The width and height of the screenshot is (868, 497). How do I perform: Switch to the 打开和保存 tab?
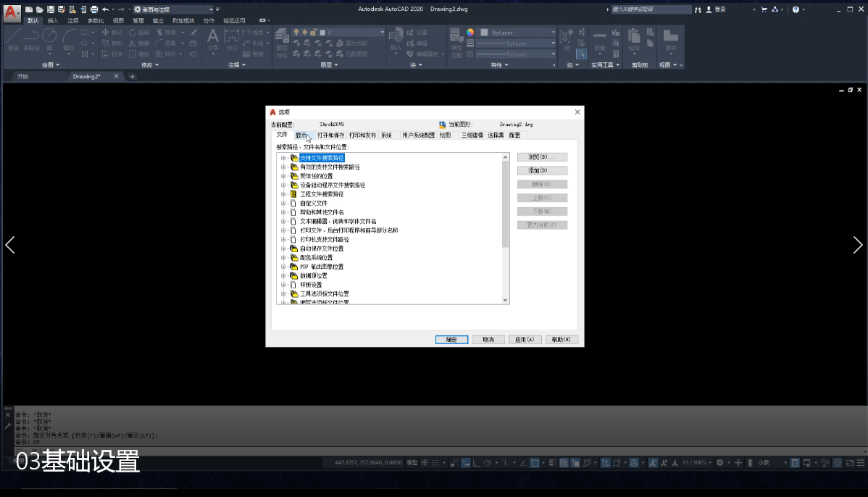(330, 135)
